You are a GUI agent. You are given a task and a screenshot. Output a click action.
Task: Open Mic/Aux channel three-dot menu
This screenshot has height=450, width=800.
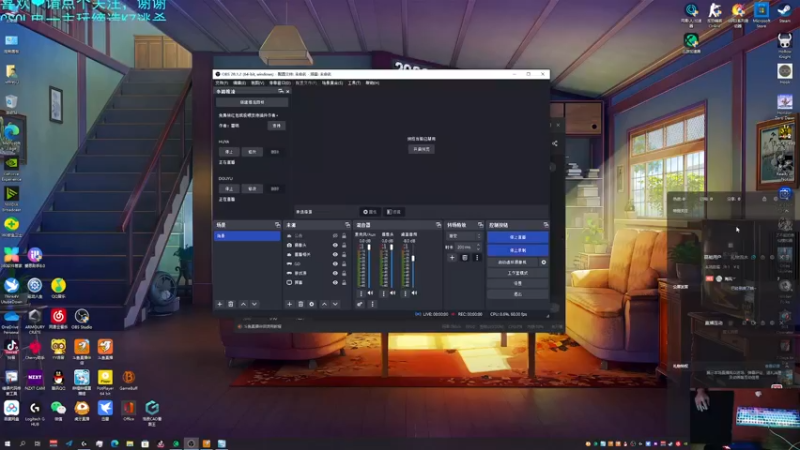361,293
